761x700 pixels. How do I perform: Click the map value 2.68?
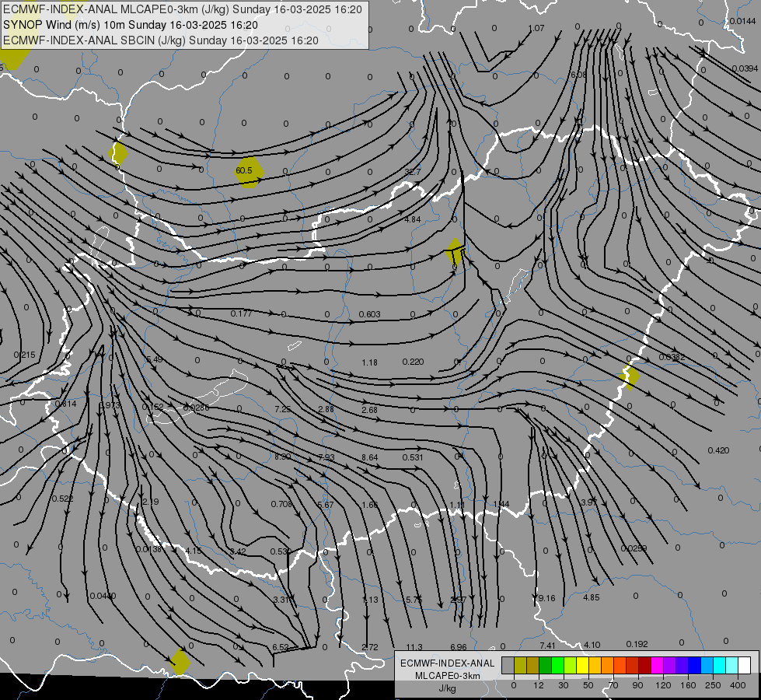(369, 410)
